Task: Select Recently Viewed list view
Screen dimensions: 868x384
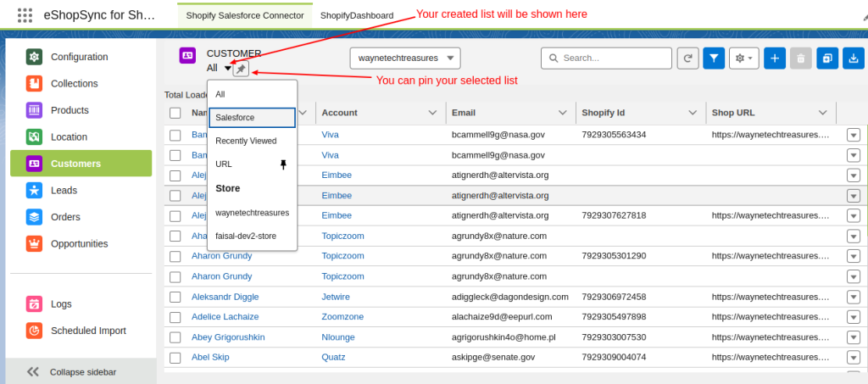Action: (x=253, y=141)
